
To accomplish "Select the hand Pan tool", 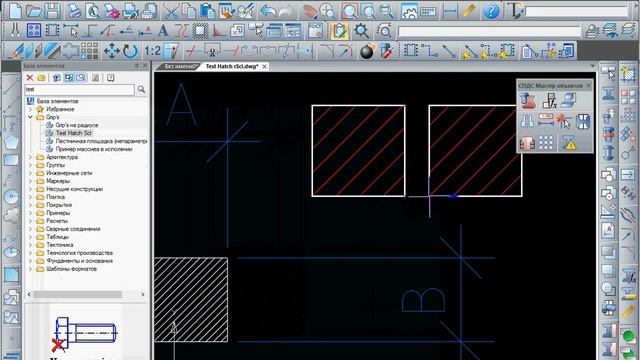I will [x=310, y=11].
